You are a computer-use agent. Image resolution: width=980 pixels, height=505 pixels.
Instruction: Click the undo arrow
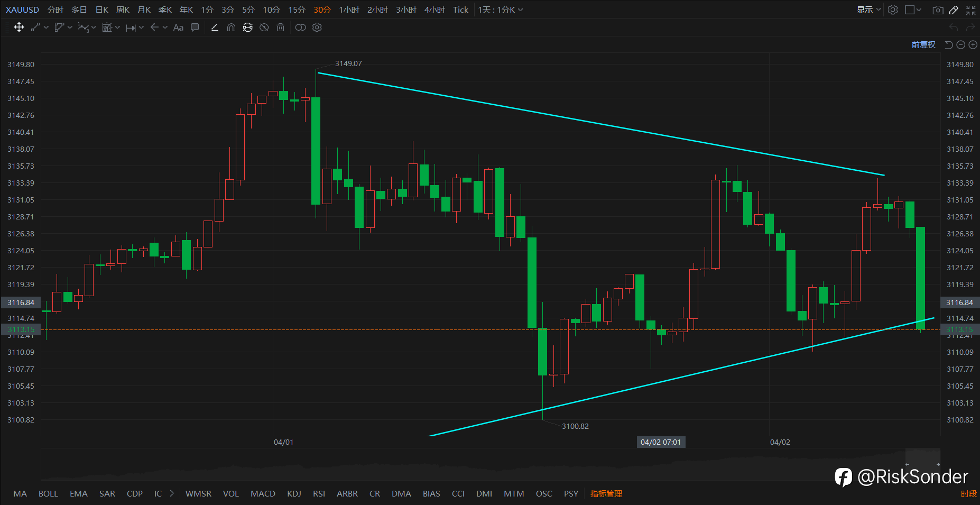pos(954,27)
